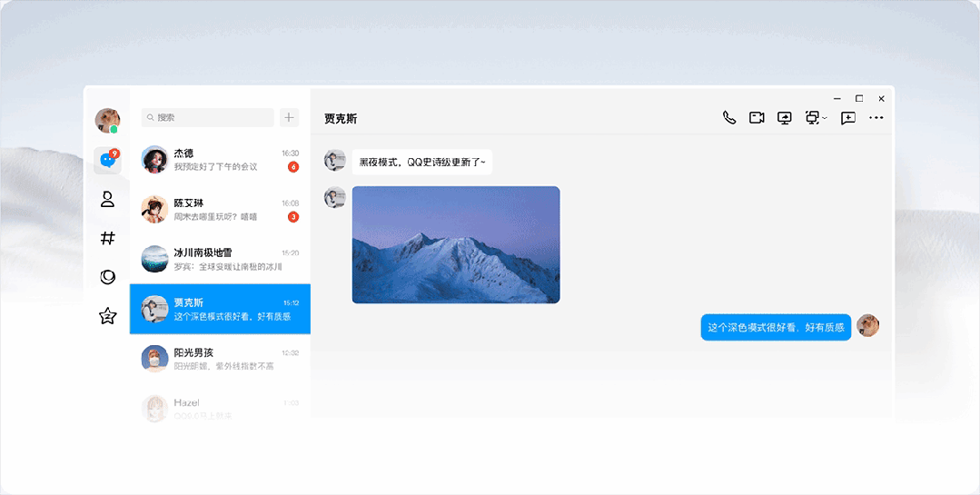980x495 pixels.
Task: Click your profile avatar in the sidebar
Action: [x=107, y=121]
